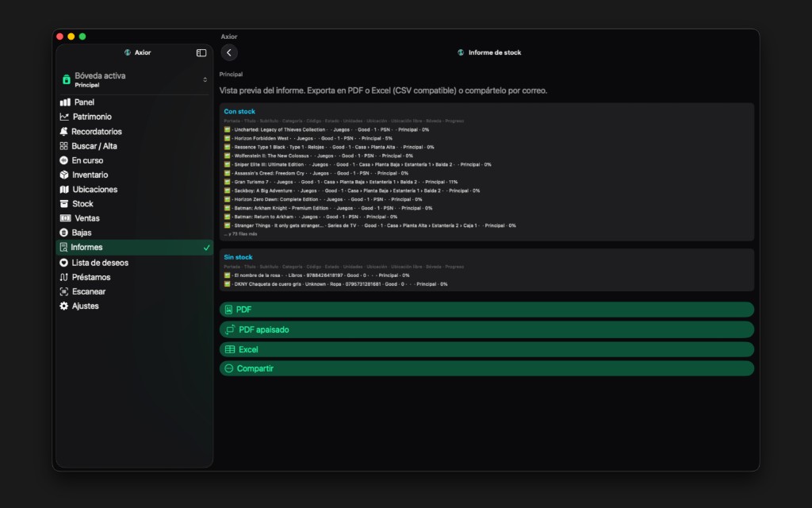Image resolution: width=812 pixels, height=508 pixels.
Task: Click the PDF document icon
Action: [x=228, y=310]
